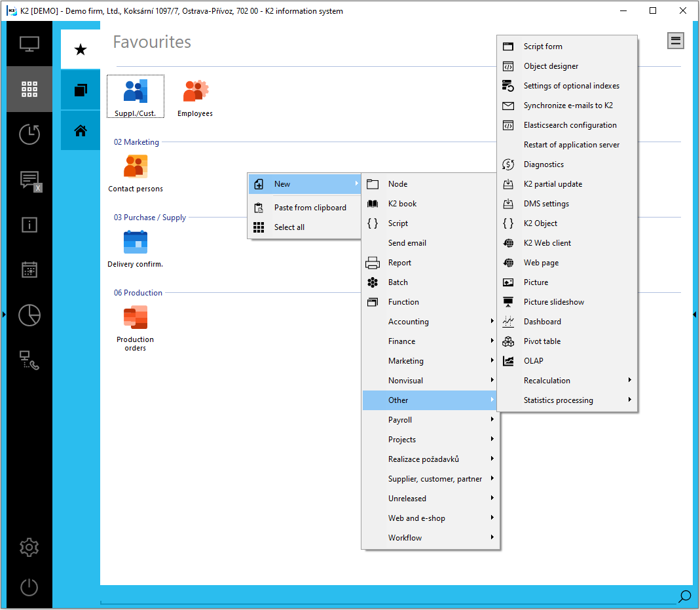The image size is (700, 610).
Task: Click the power icon in sidebar
Action: click(29, 587)
